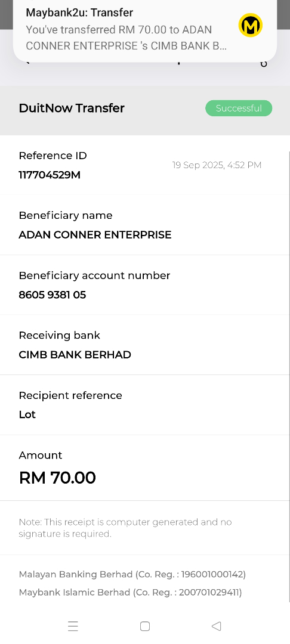
Task: Tap the Android back triangle icon
Action: (x=217, y=626)
